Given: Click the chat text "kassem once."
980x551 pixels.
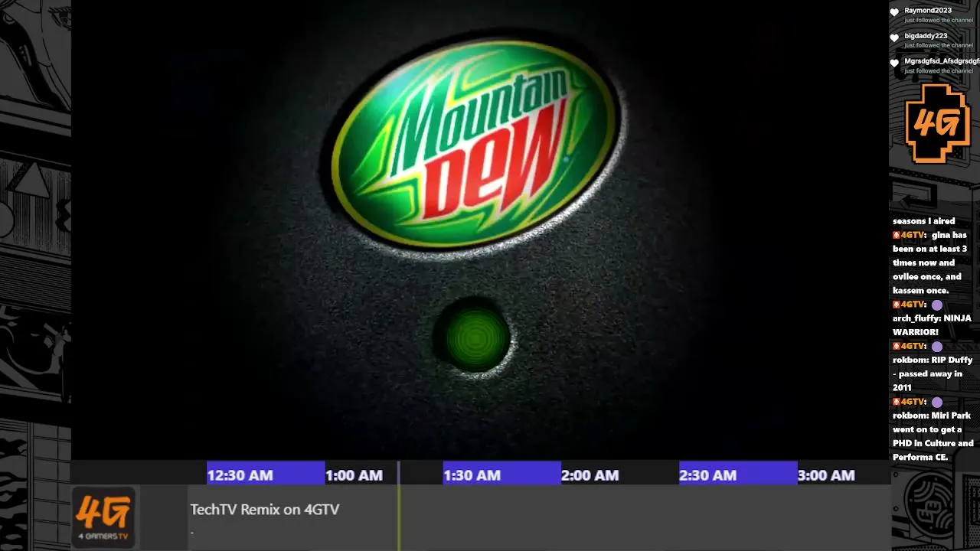Looking at the screenshot, I should 921,291.
